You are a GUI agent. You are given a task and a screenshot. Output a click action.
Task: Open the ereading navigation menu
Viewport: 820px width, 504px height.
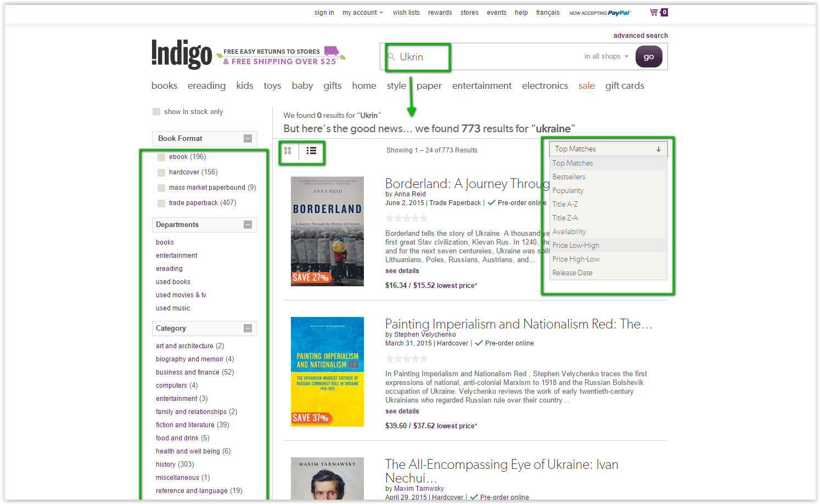tap(206, 86)
